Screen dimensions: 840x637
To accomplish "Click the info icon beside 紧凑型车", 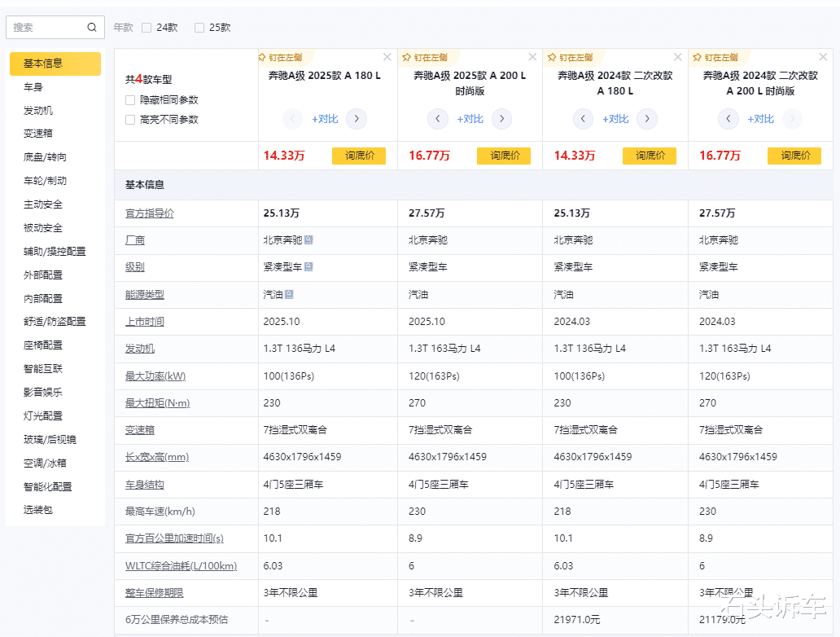I will pyautogui.click(x=309, y=266).
